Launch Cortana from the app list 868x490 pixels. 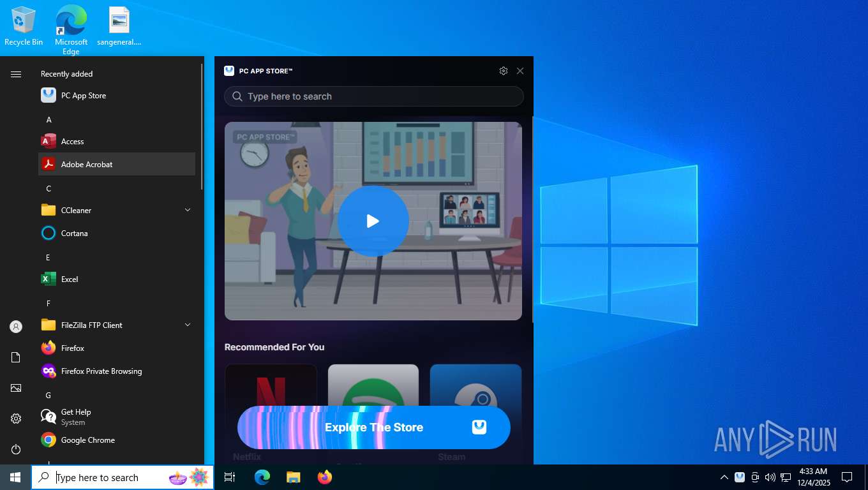click(x=117, y=234)
